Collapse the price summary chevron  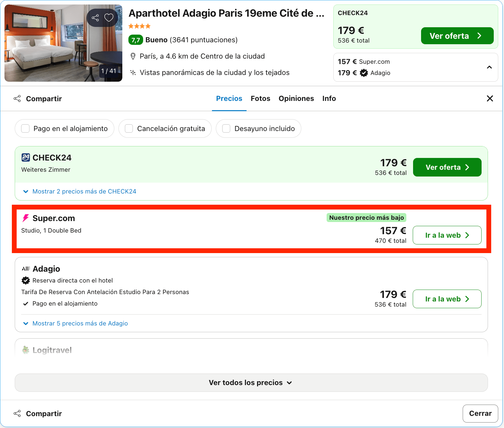pos(489,67)
